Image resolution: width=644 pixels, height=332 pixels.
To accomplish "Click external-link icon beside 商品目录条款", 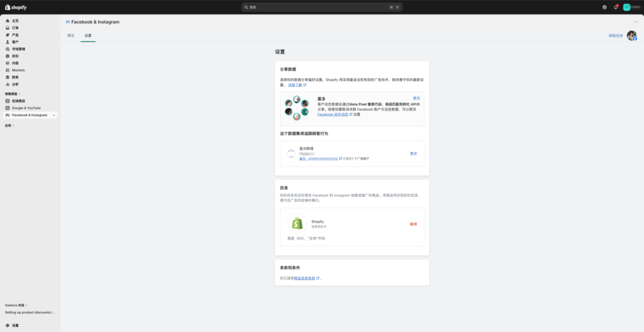I will 318,278.
